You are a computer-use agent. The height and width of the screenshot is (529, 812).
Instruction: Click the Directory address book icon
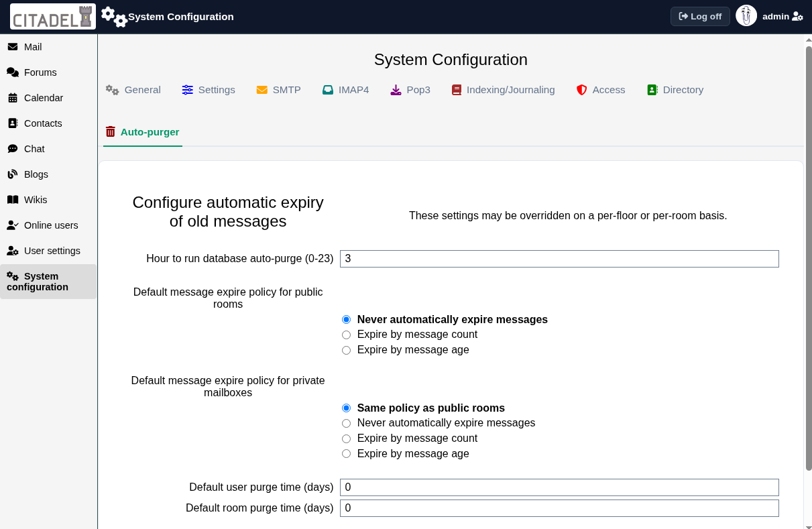pyautogui.click(x=652, y=90)
